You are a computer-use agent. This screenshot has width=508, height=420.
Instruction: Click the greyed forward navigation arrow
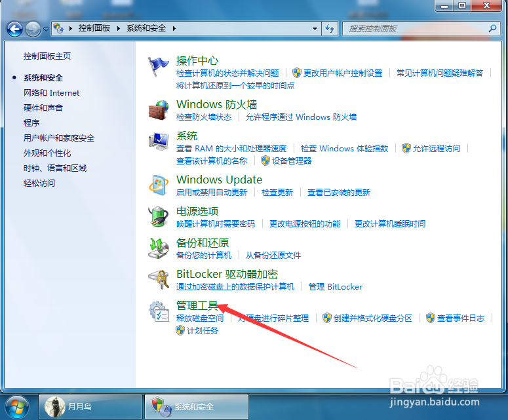pyautogui.click(x=33, y=29)
